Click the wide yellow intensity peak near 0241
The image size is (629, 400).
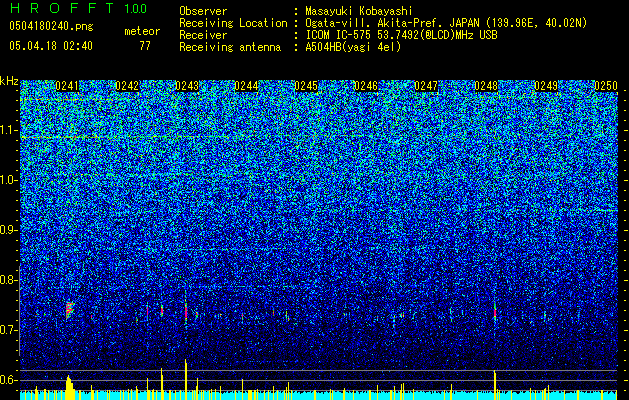[x=70, y=388]
